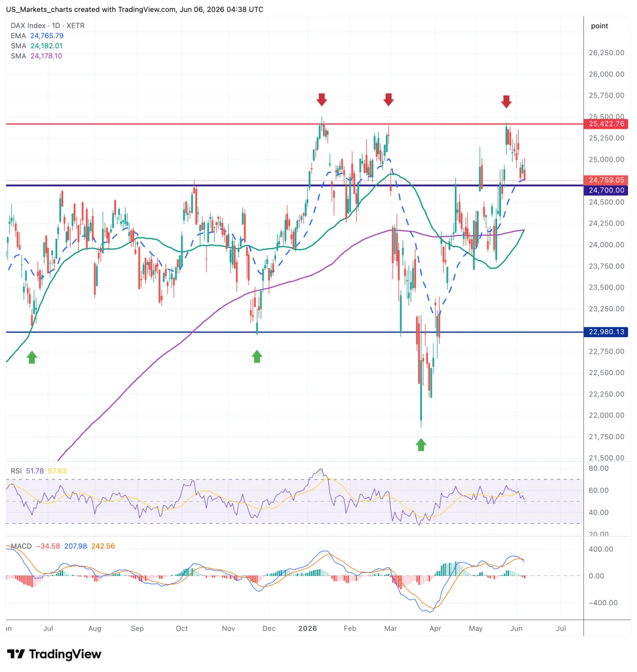Screen dimensions: 637x672
Task: Click the 40.00 RSI axis label
Action: pos(599,512)
